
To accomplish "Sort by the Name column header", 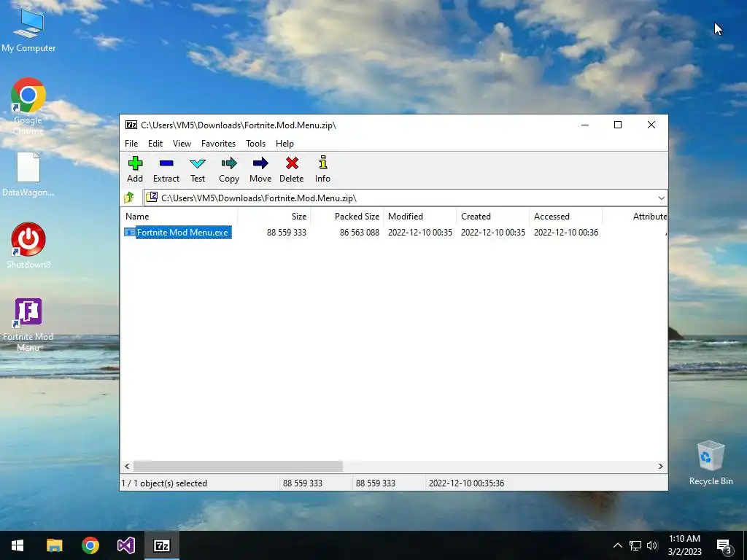I will 179,216.
